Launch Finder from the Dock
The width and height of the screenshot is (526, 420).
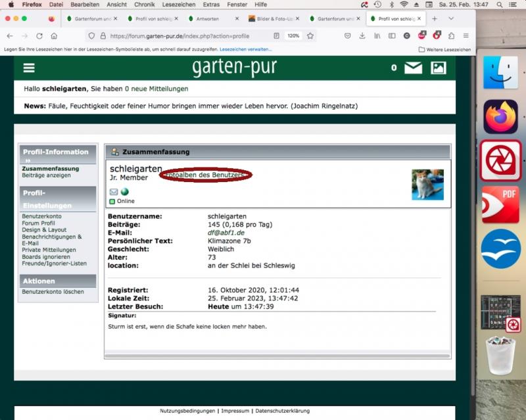[500, 73]
